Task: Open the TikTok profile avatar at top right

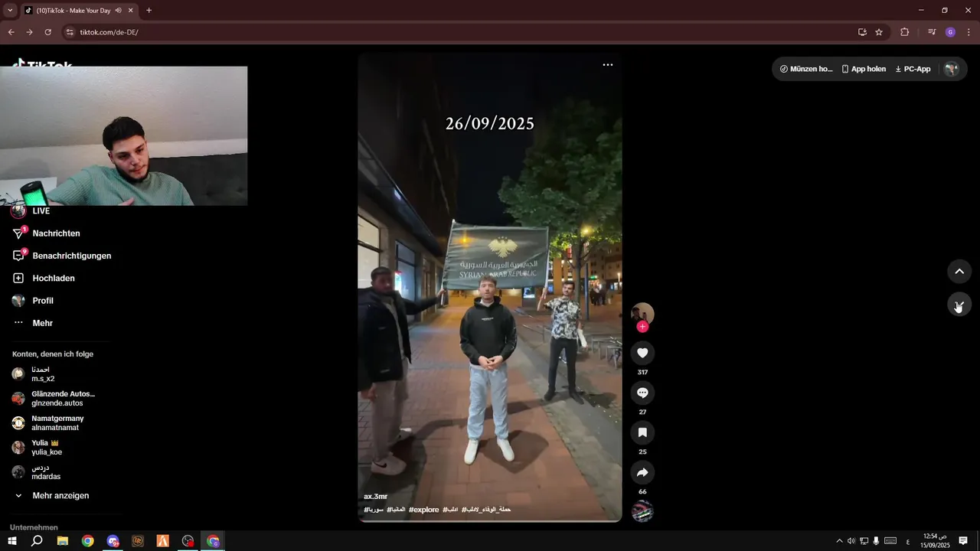Action: click(952, 69)
